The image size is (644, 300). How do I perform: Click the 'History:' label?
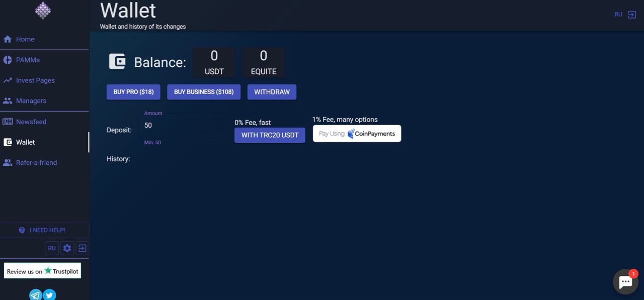click(x=118, y=159)
